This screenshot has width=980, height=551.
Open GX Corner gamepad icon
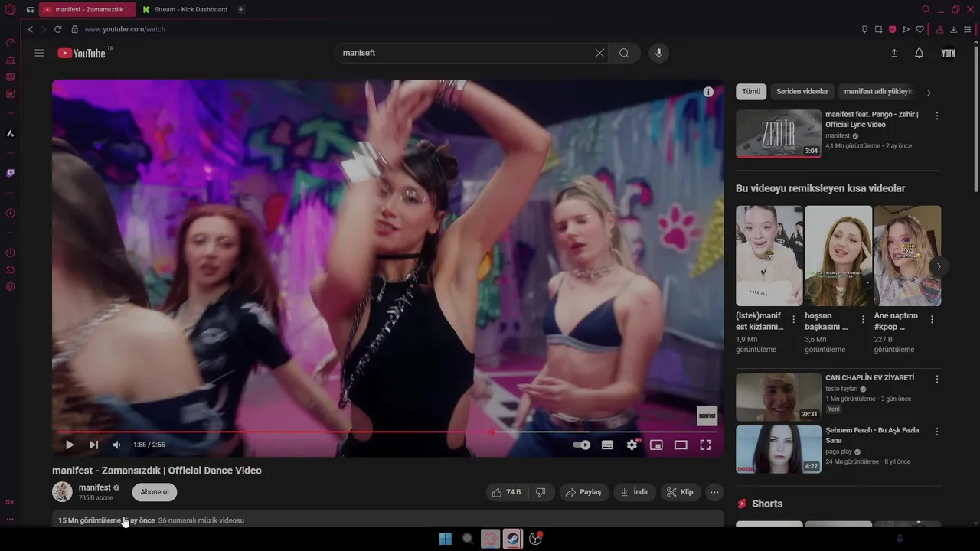click(31, 9)
